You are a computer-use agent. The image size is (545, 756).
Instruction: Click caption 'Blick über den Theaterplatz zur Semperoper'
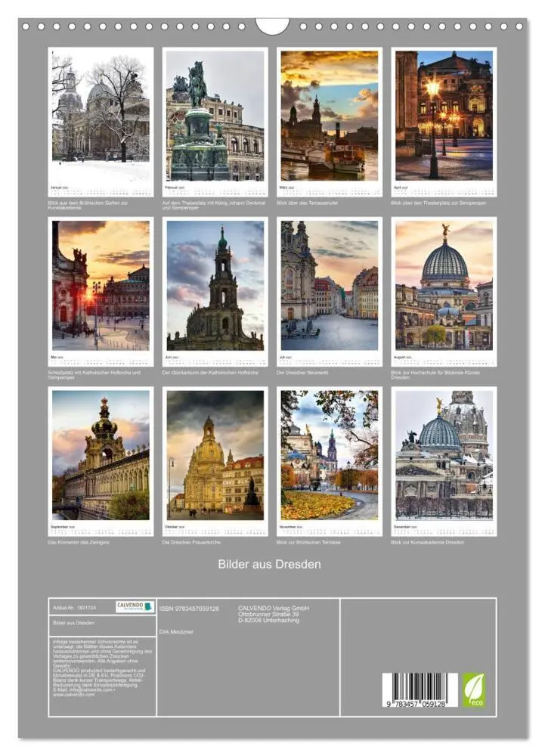tap(438, 203)
